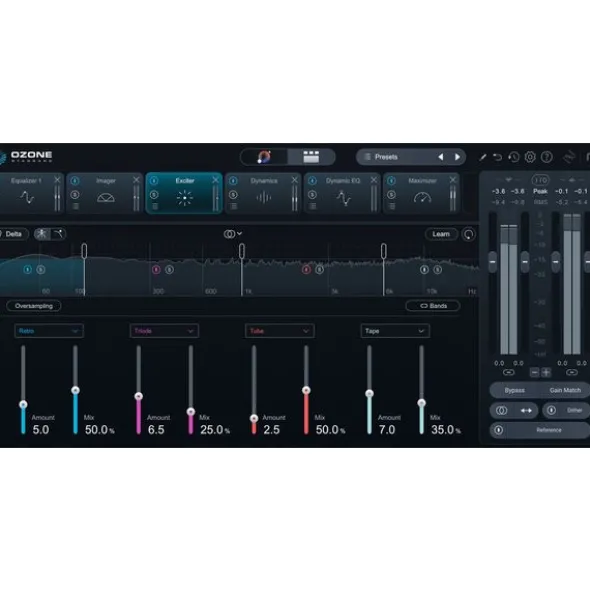The image size is (590, 591).
Task: Open the help question mark
Action: [x=547, y=157]
